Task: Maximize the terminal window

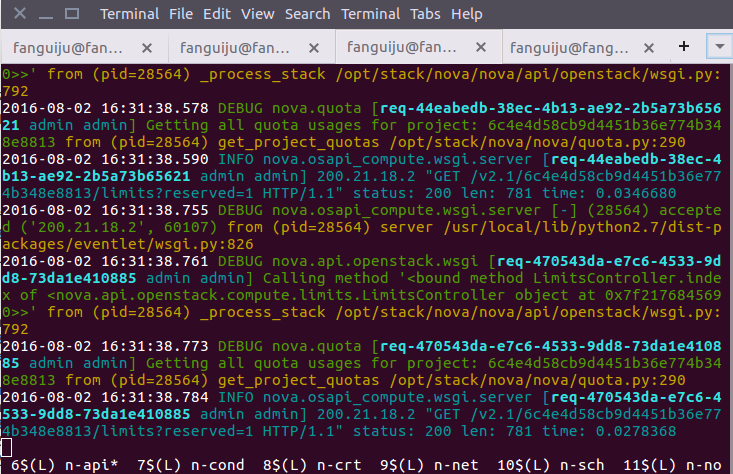Action: pos(72,13)
